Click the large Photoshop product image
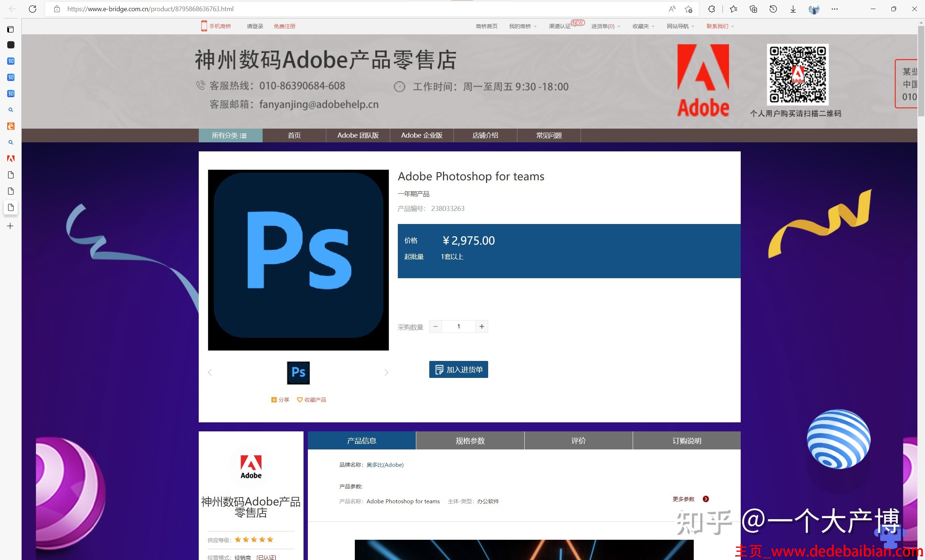This screenshot has width=925, height=560. pos(298,260)
